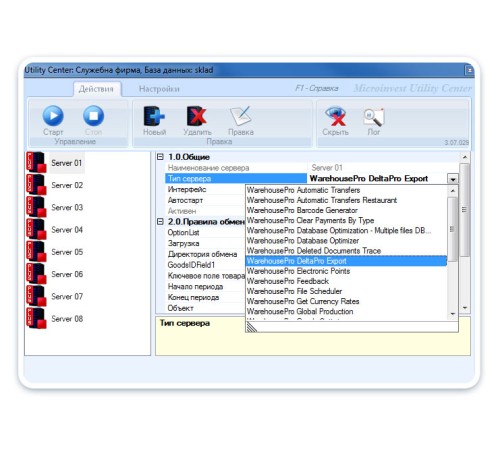Delete server using Удалить icon
This screenshot has width=500, height=450.
pos(197,116)
